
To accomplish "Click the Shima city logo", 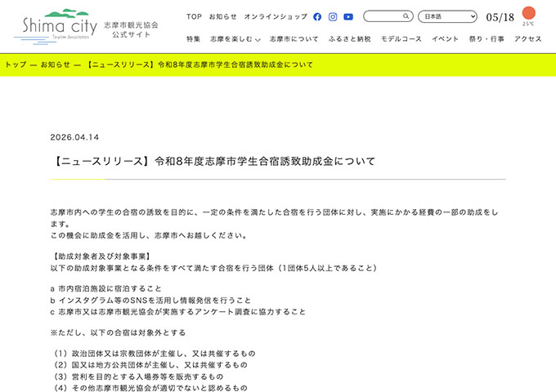I will [56, 27].
